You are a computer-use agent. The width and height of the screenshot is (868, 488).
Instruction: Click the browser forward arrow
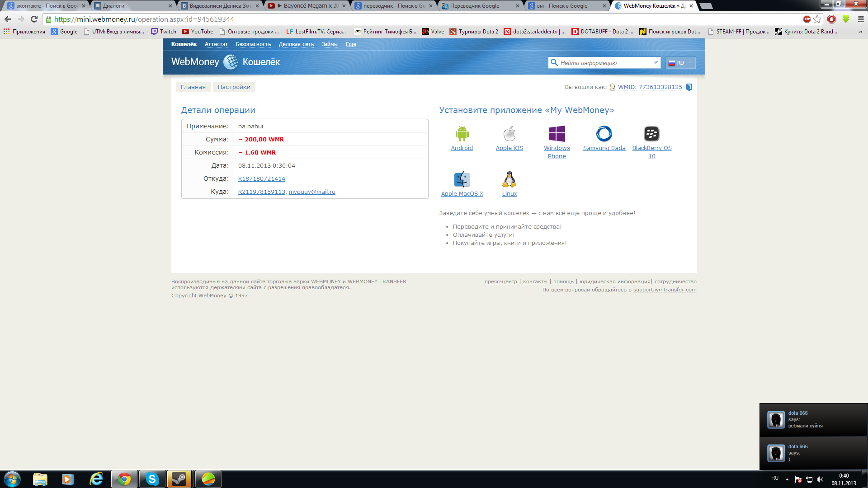[x=21, y=19]
